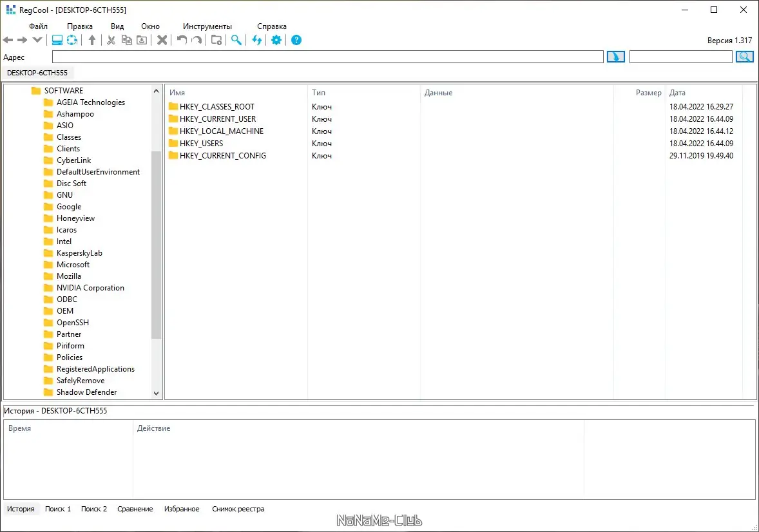Sort by the Тип column header

click(364, 93)
